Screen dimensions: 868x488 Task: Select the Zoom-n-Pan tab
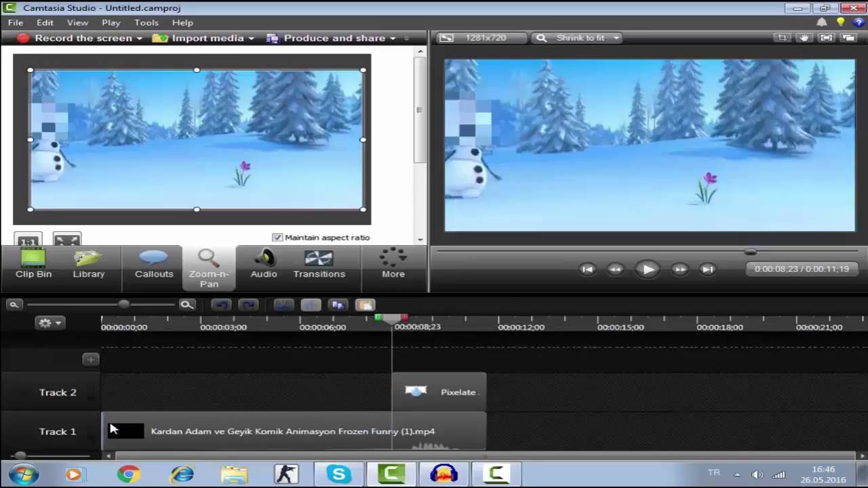click(209, 268)
